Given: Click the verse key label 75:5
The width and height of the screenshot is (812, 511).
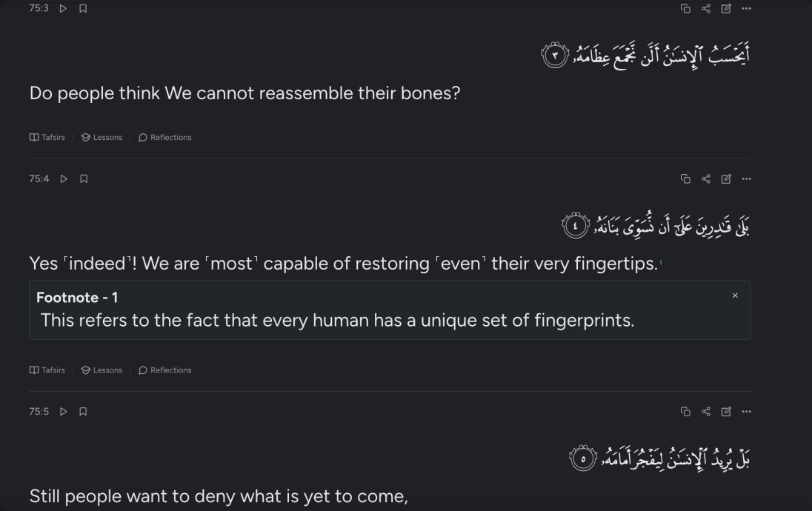Looking at the screenshot, I should (38, 412).
